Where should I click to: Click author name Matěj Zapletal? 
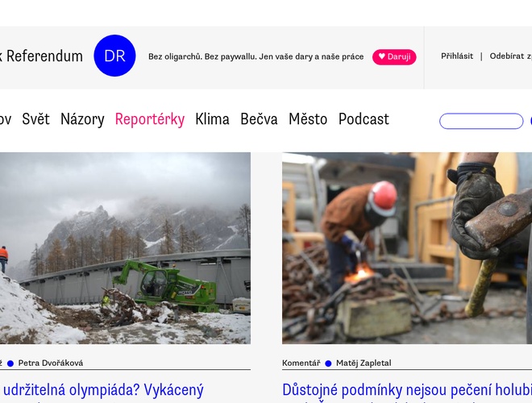[364, 363]
